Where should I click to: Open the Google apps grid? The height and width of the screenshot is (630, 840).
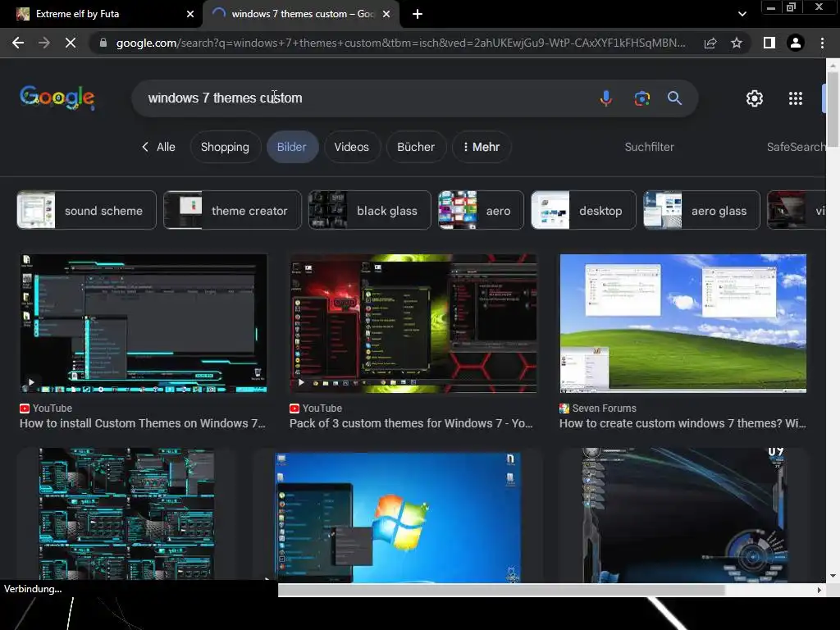pos(796,98)
